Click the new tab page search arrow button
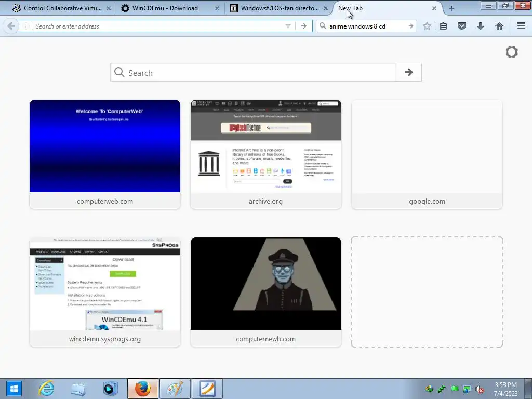The image size is (532, 399). click(x=409, y=72)
